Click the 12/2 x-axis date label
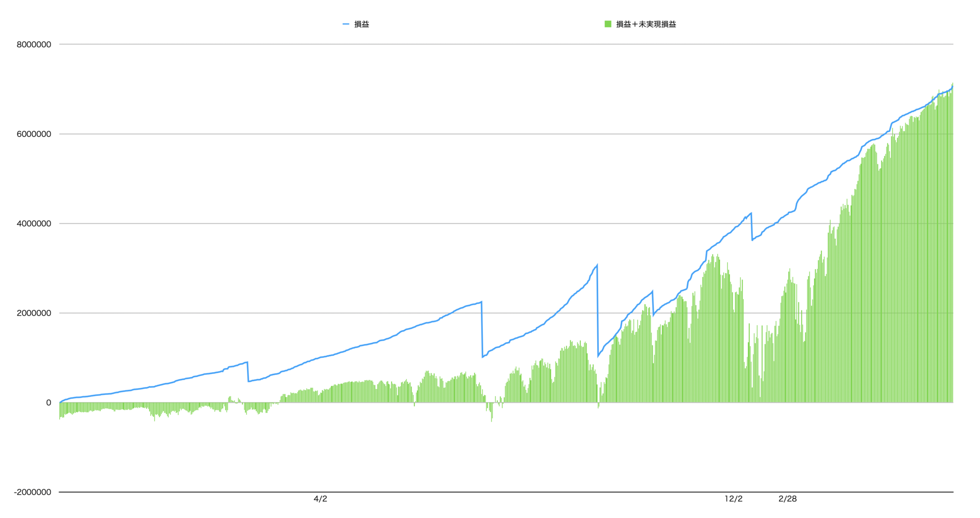 pyautogui.click(x=733, y=499)
